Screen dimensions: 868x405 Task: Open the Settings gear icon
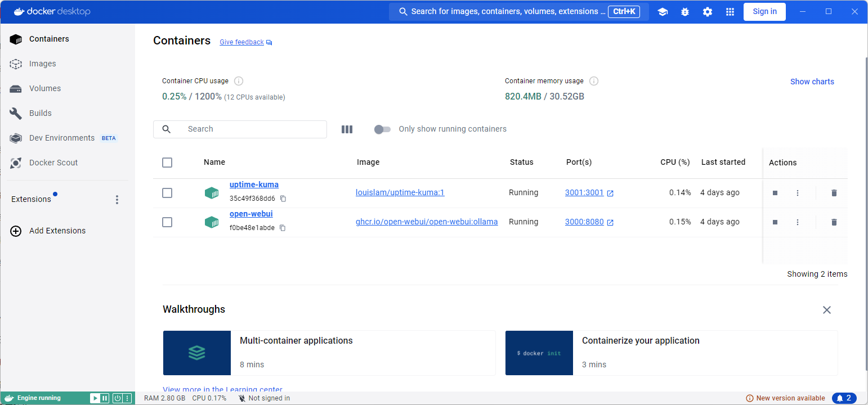tap(708, 12)
